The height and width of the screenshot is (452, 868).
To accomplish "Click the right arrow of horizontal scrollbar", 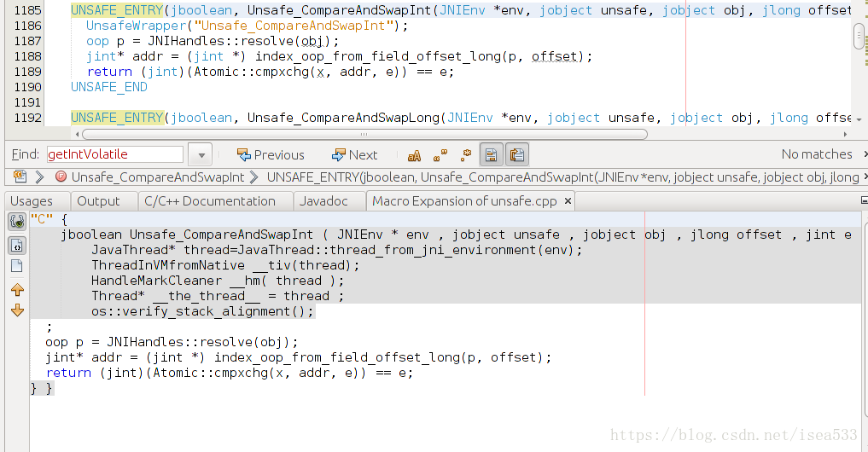I will (845, 134).
